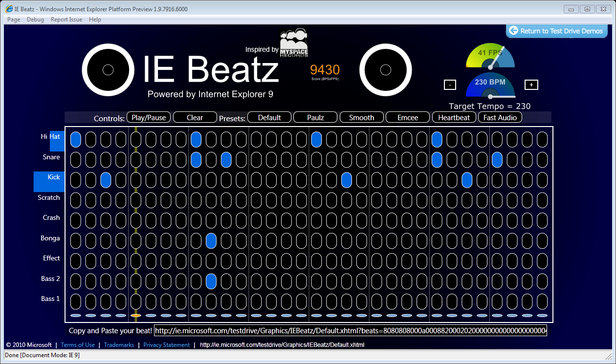Load the Default preset

(269, 117)
